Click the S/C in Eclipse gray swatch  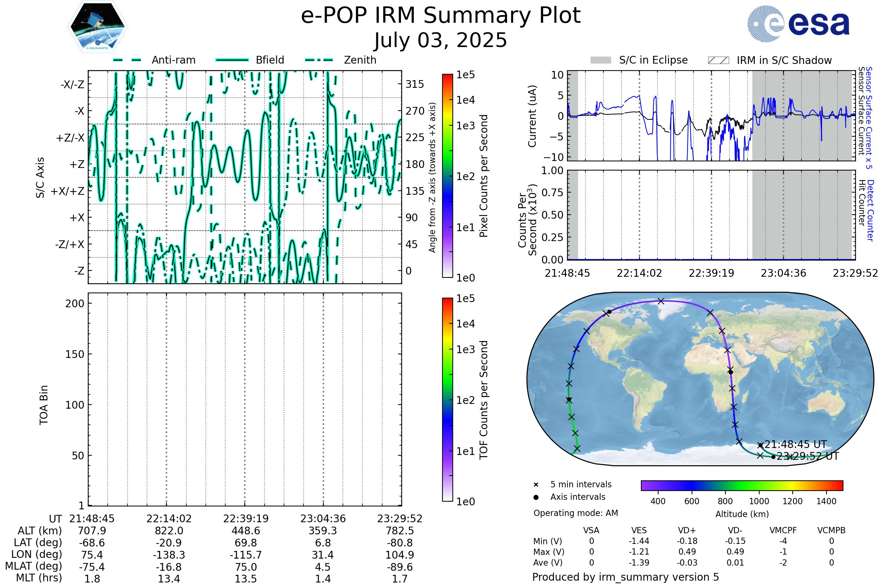(600, 60)
